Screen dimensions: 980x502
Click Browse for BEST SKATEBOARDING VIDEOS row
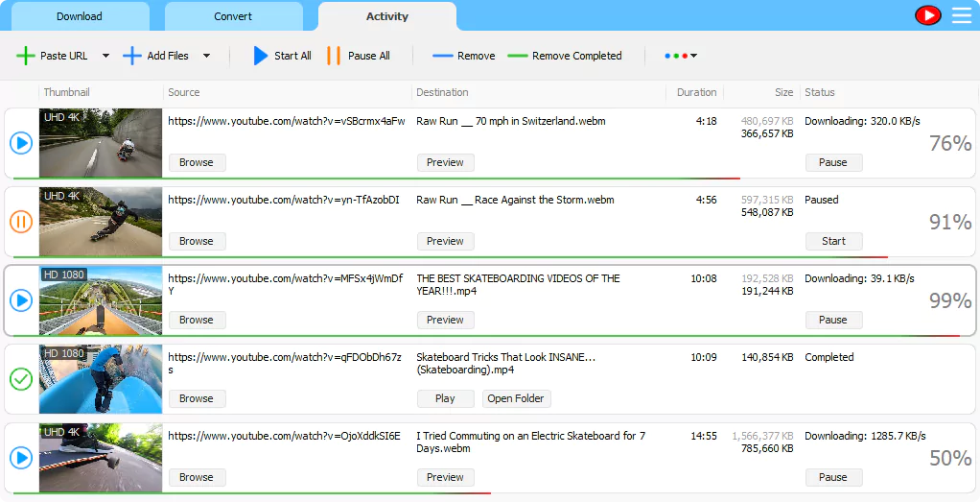click(x=197, y=320)
